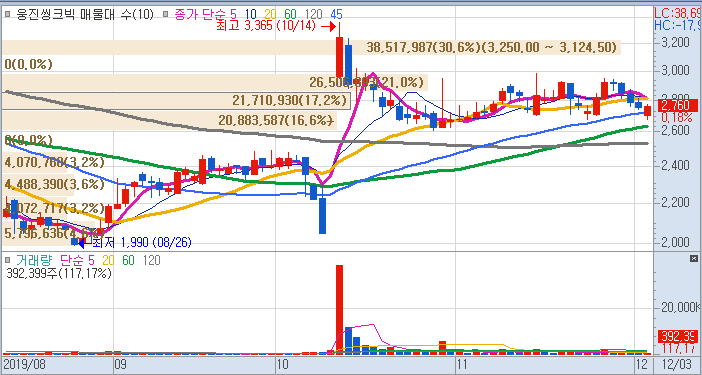
Task: Select the green 60 MA label in price chart
Action: [291, 14]
